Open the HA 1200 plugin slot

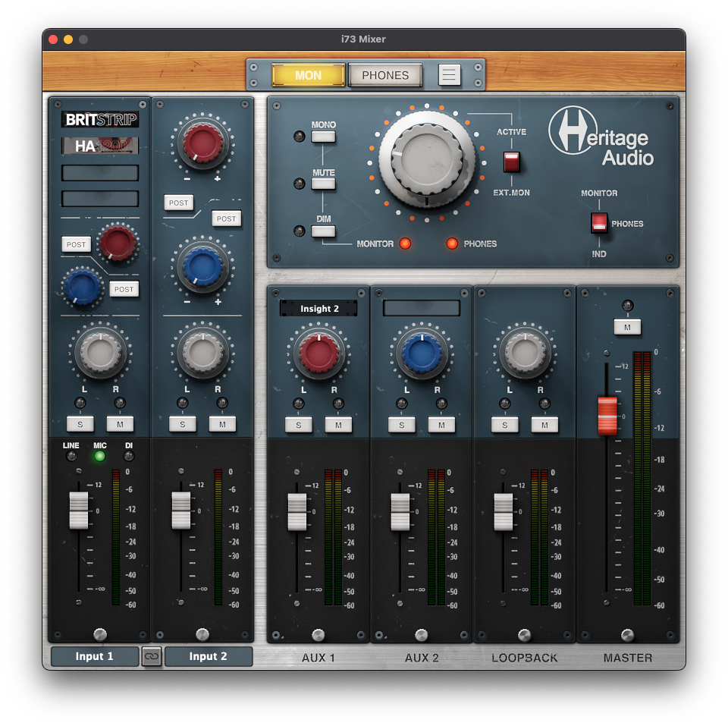[x=100, y=146]
